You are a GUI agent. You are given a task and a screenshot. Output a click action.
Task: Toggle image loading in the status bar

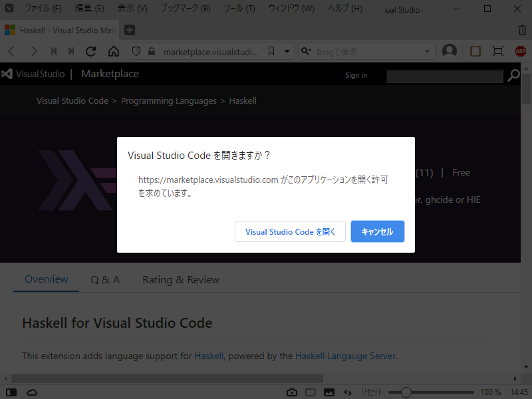click(329, 392)
